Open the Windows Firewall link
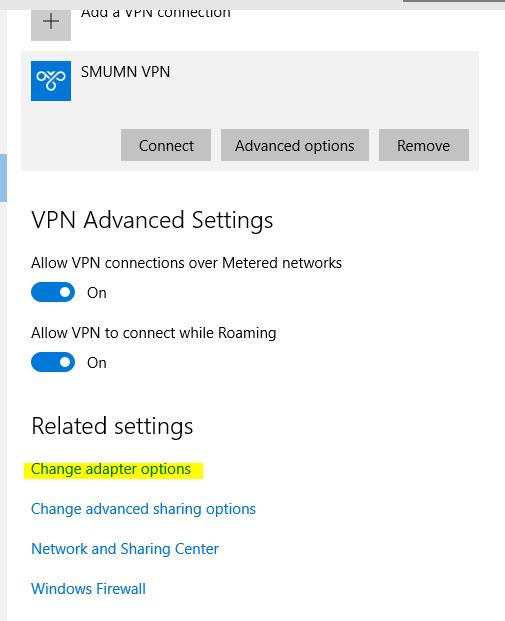The width and height of the screenshot is (505, 621). coord(88,589)
